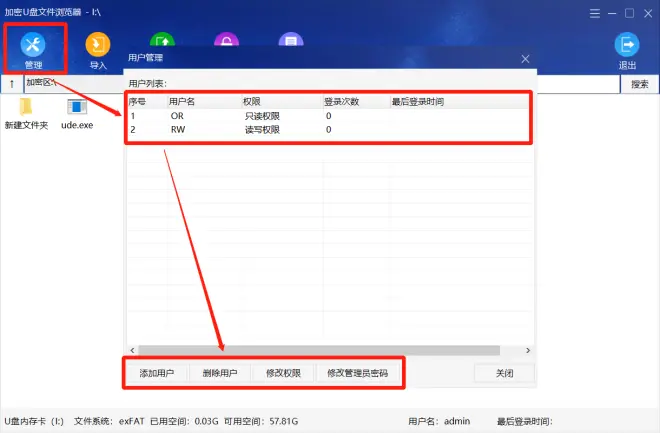Click the 读写权限 cell
This screenshot has height=433, width=660.
(x=262, y=129)
